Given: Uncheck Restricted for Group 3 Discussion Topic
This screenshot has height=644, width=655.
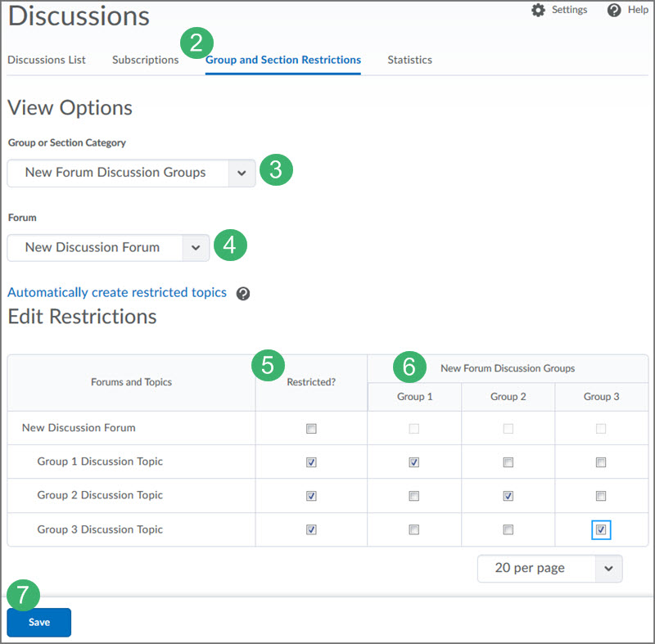Looking at the screenshot, I should coord(311,529).
